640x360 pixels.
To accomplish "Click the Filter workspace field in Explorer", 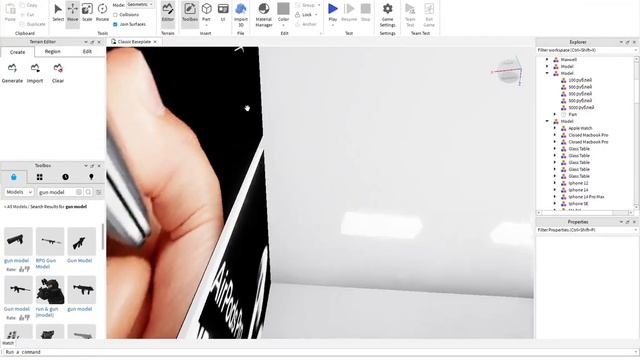I will [x=586, y=50].
